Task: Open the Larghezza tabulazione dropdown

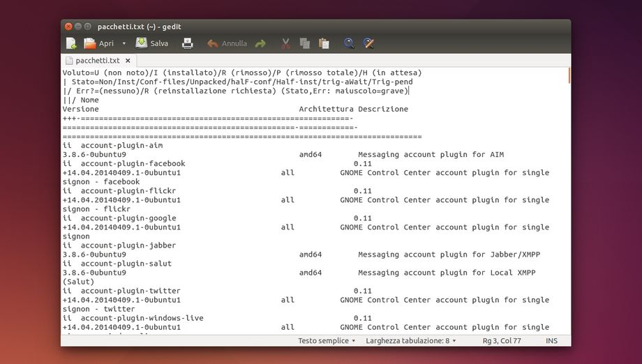Action: pyautogui.click(x=410, y=341)
